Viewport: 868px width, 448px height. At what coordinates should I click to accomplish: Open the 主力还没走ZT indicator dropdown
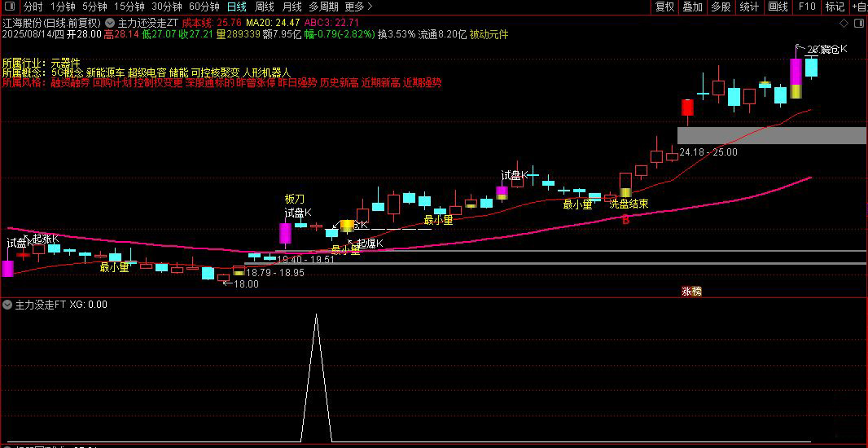110,24
